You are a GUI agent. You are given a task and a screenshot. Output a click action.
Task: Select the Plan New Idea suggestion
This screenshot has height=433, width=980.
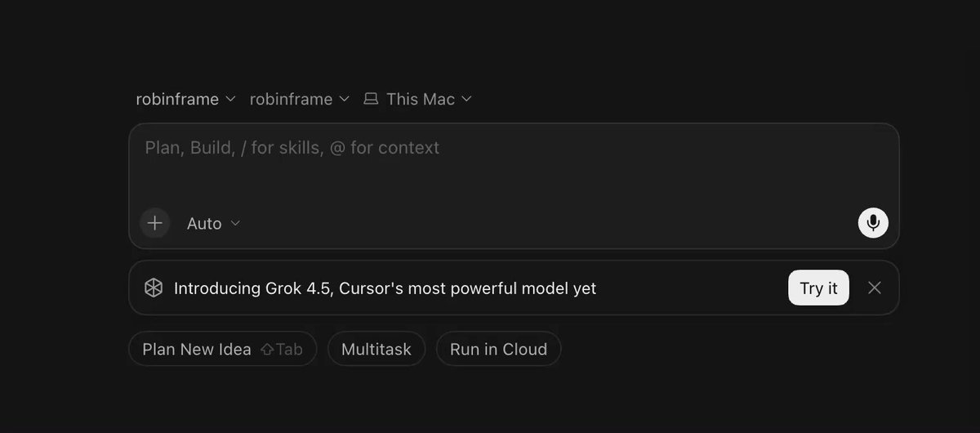222,349
